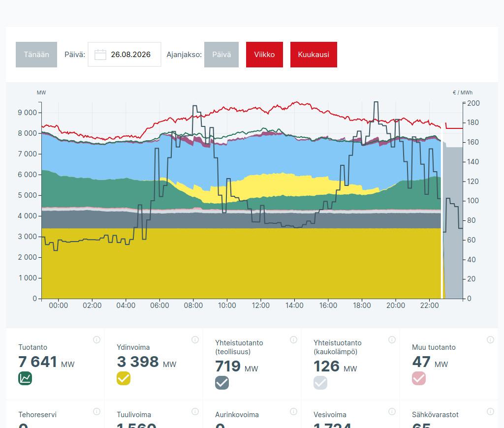Show info for Sähkövarastot card
This screenshot has width=504, height=428.
click(x=490, y=412)
